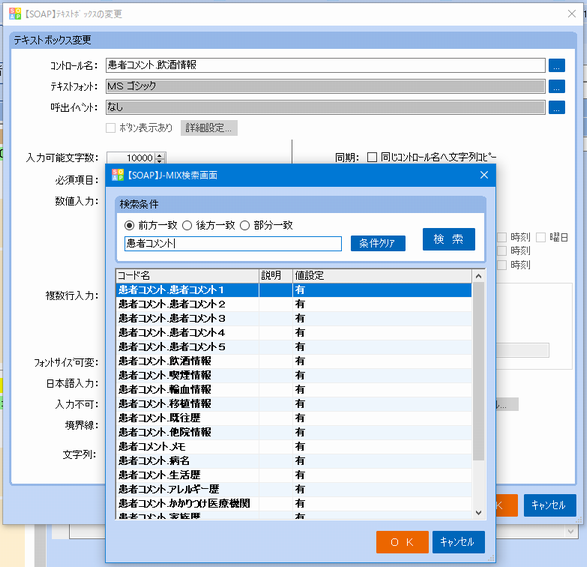Screen dimensions: 587x567
Task: Toggle the ボタン表示あり checkbox
Action: coord(110,128)
